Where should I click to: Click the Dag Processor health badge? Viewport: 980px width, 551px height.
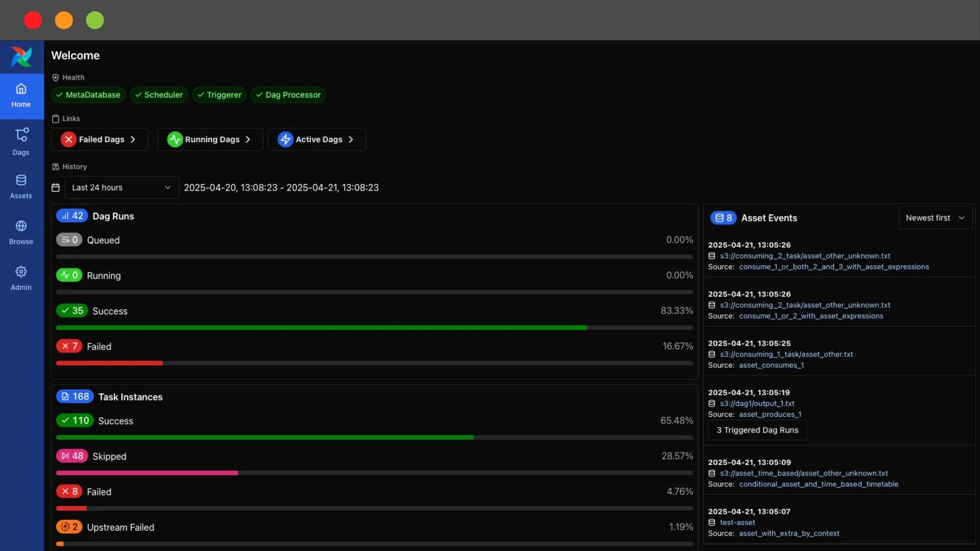(288, 95)
